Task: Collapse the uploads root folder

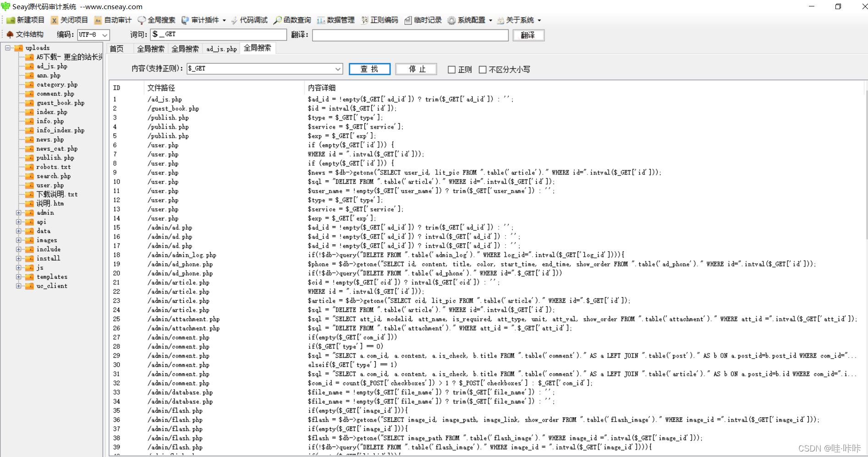Action: 7,48
